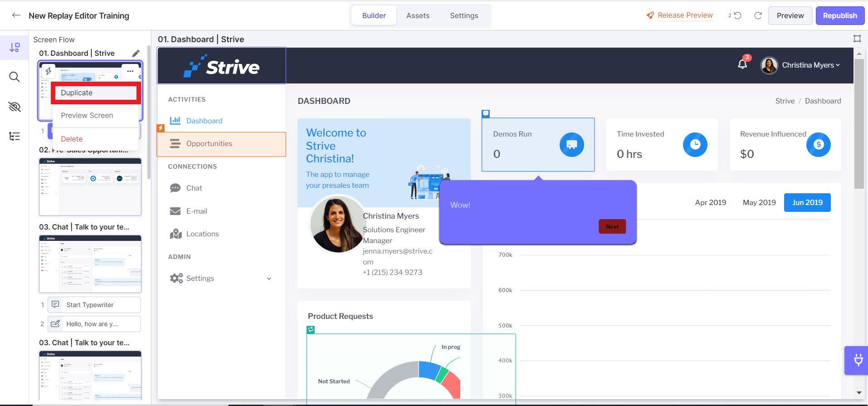Click the Demos Run chat icon
The width and height of the screenshot is (868, 406).
[571, 145]
